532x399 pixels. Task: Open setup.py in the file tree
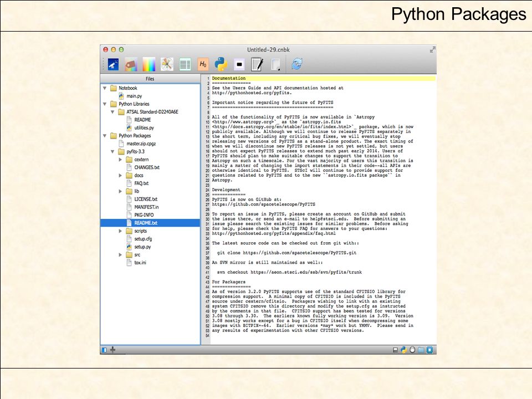(142, 247)
